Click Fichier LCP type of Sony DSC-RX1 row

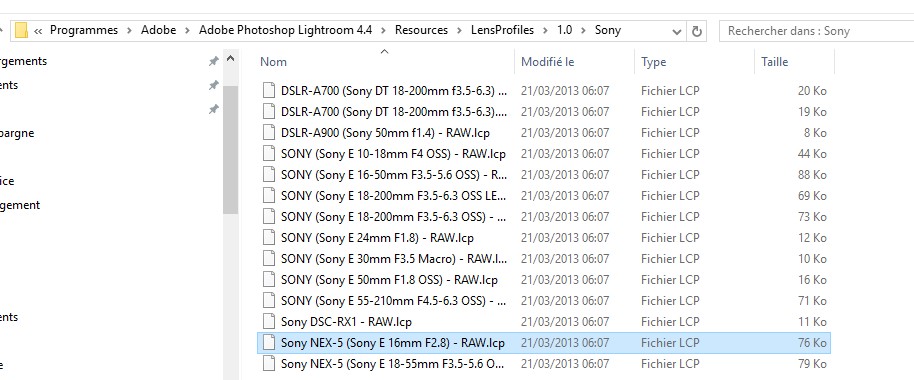670,322
